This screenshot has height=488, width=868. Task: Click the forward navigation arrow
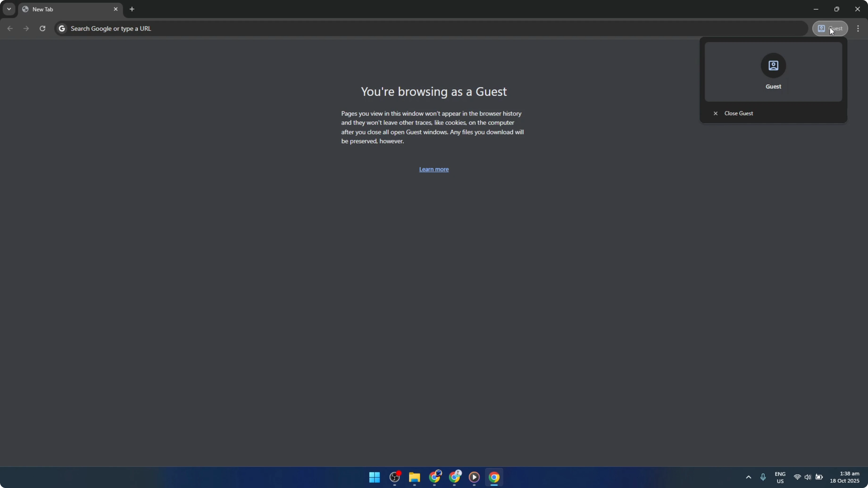pos(26,29)
